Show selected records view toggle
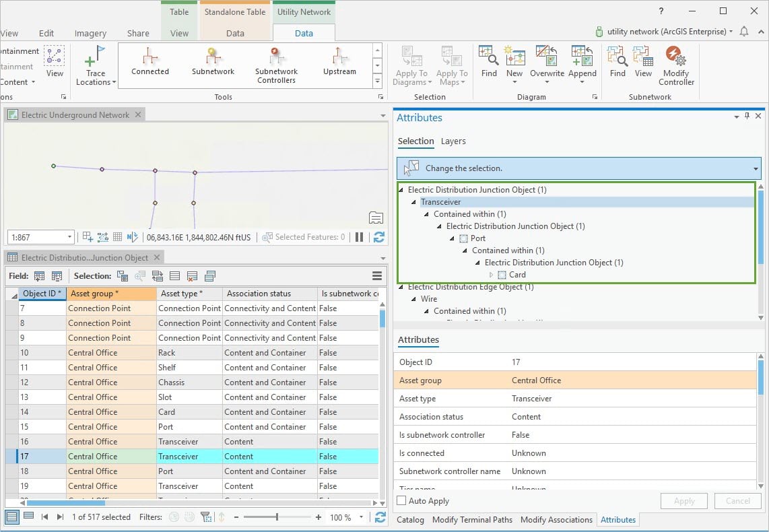This screenshot has width=769, height=532. tap(28, 517)
